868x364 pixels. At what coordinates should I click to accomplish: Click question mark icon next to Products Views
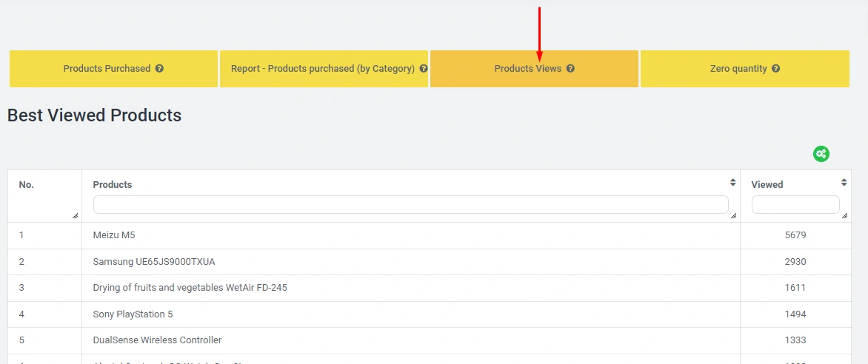click(570, 69)
